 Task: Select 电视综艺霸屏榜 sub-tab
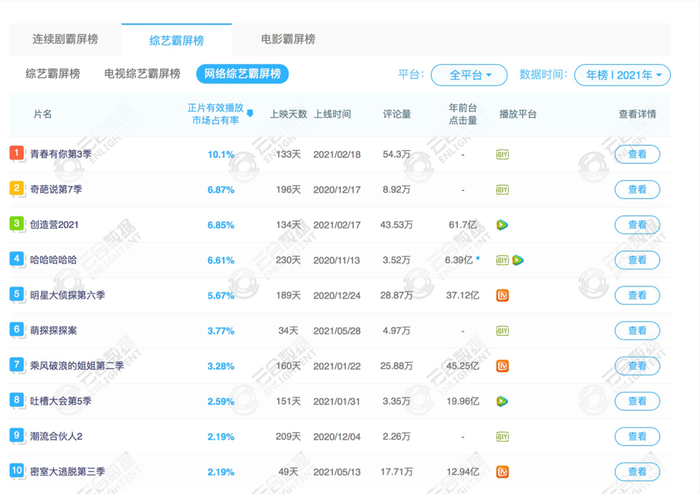click(x=142, y=74)
